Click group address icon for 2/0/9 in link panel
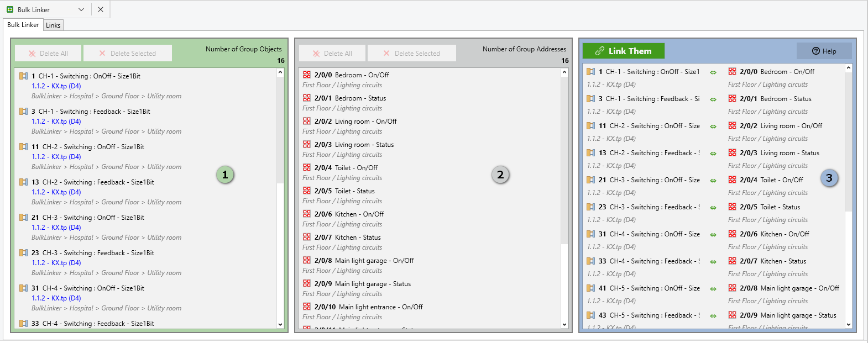 (733, 315)
